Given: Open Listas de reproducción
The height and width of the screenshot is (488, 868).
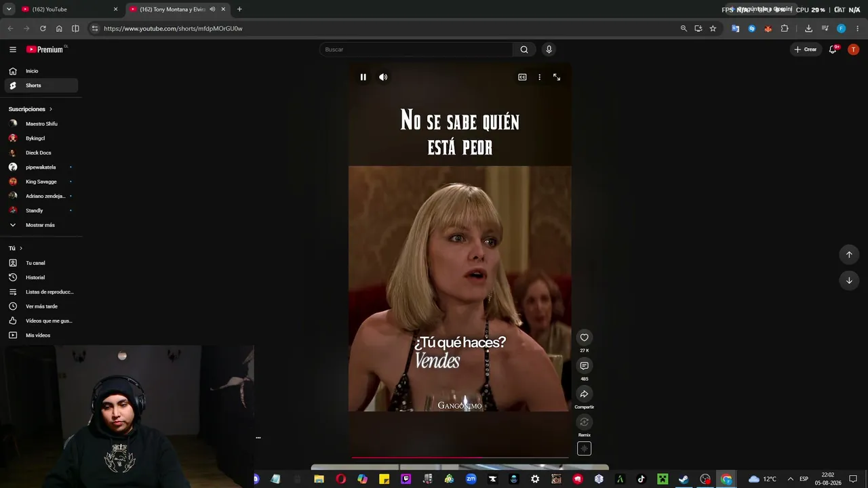Looking at the screenshot, I should [x=41, y=292].
